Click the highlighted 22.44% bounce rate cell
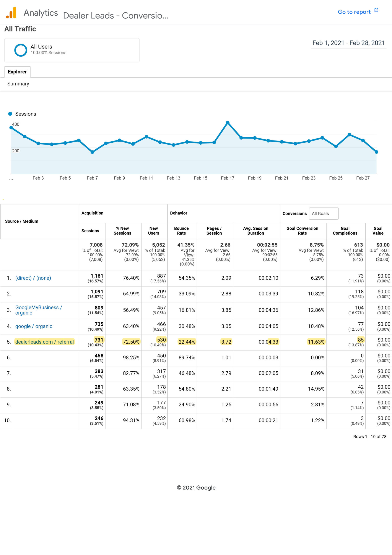Screen dimensions: 392x555 [x=187, y=342]
